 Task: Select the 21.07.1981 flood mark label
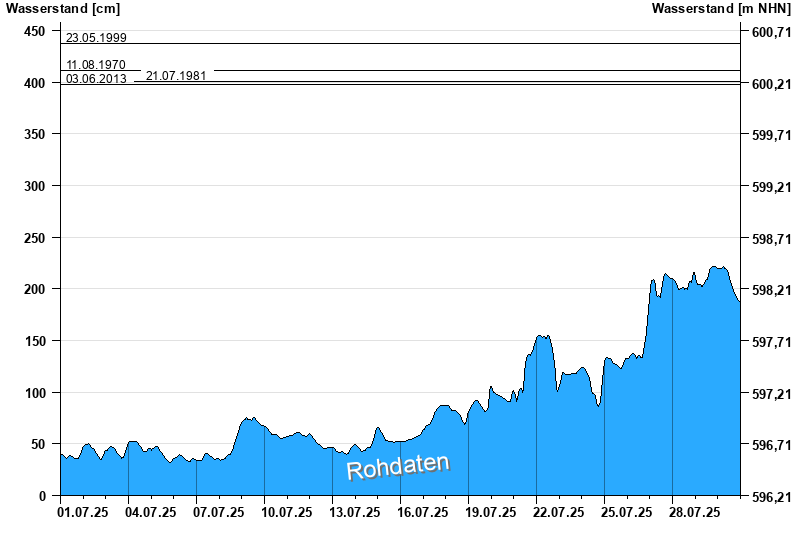(x=176, y=76)
